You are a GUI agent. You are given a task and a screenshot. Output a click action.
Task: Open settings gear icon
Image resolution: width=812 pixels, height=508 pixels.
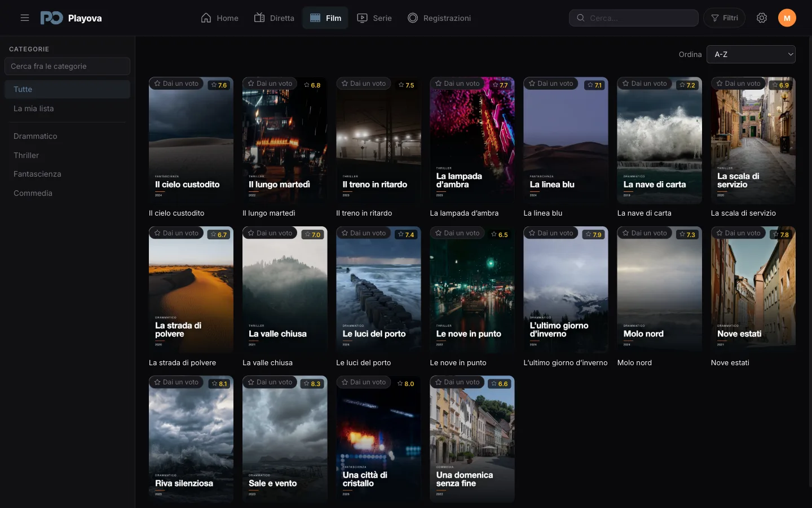click(x=762, y=18)
